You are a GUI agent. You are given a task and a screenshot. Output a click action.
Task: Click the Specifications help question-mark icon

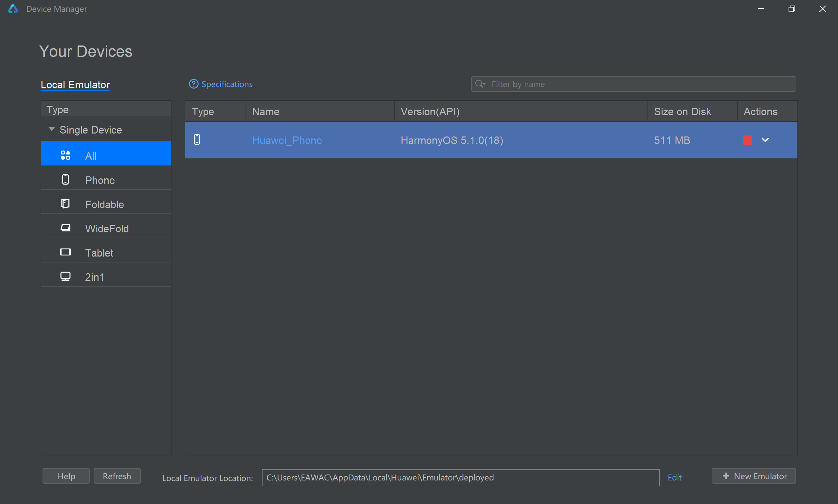(x=193, y=84)
